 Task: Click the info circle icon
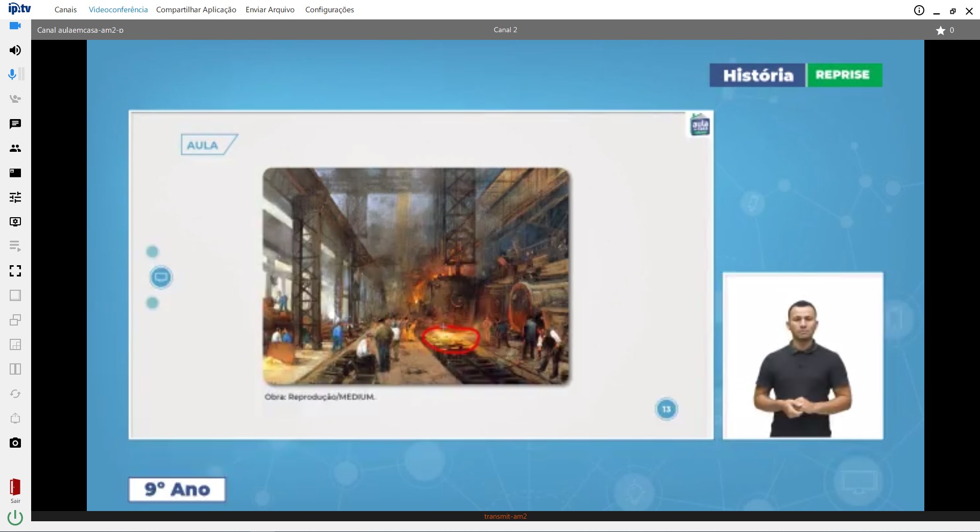click(919, 10)
